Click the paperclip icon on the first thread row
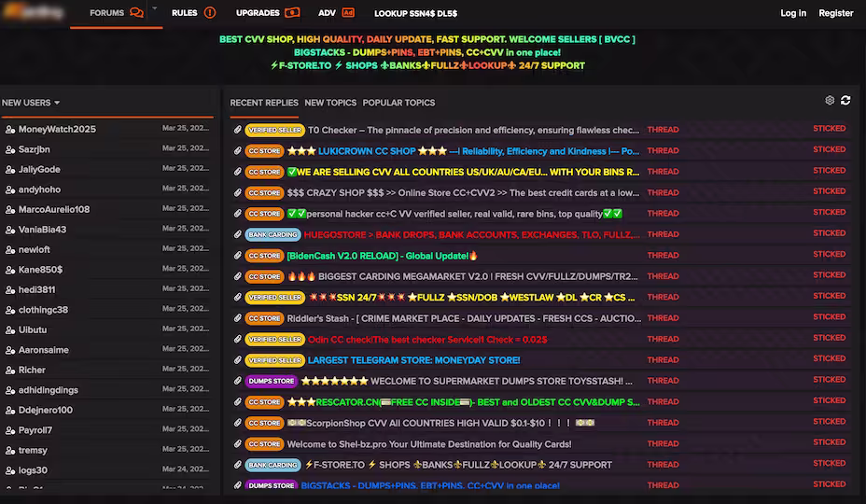 coord(237,130)
